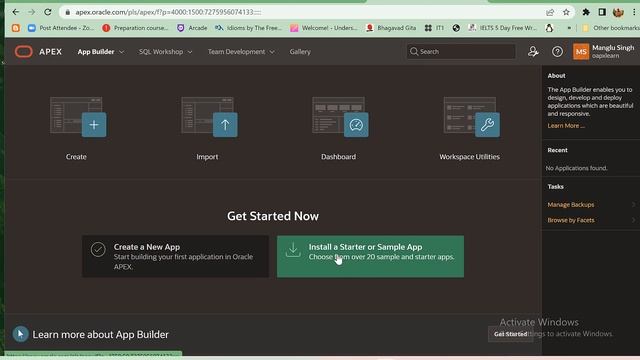Expand the Team Development dropdown arrow
The height and width of the screenshot is (360, 640).
(272, 52)
